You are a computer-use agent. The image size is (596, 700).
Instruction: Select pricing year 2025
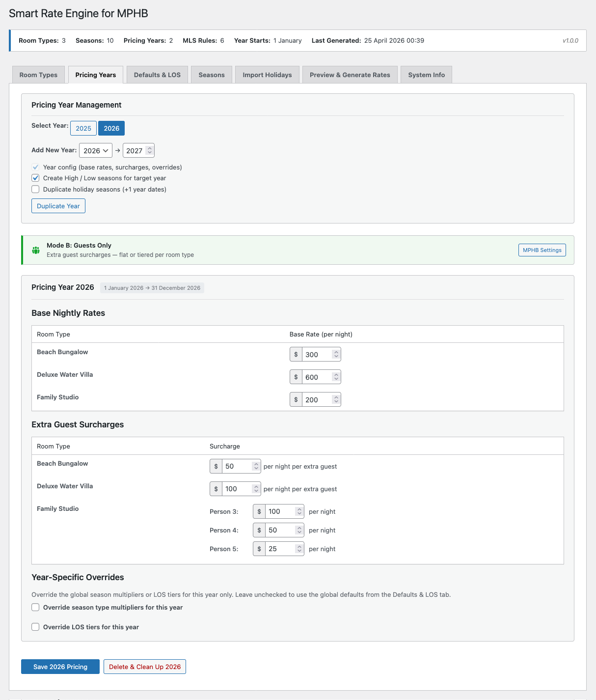click(83, 128)
